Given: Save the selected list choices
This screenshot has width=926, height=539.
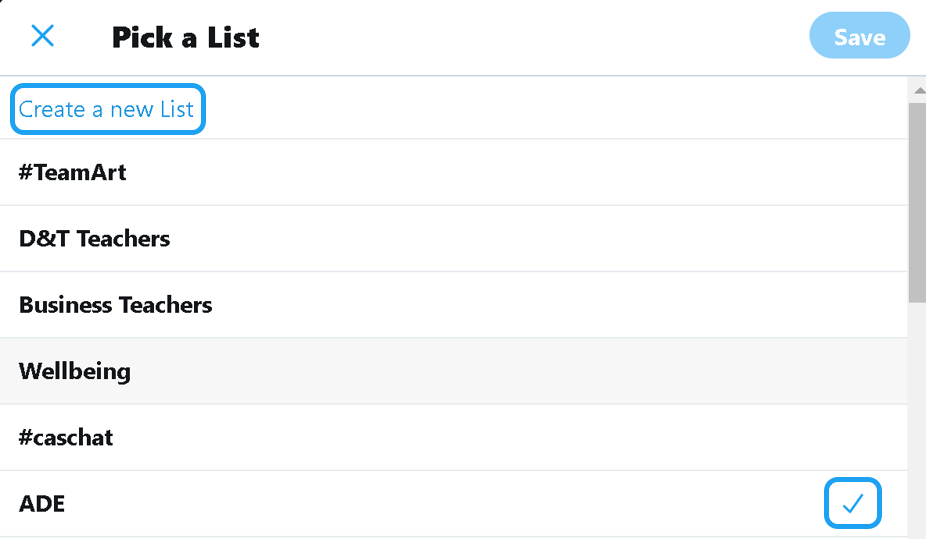Looking at the screenshot, I should point(859,37).
